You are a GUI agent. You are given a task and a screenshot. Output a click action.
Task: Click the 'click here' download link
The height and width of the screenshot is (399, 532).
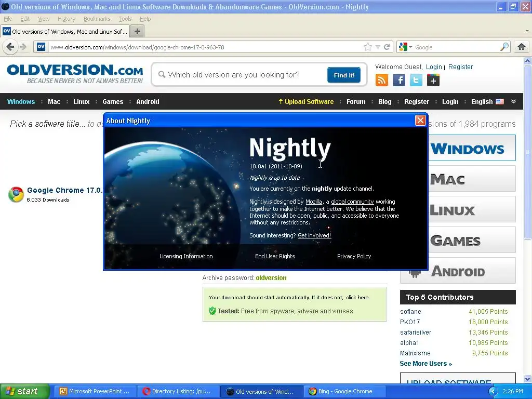tap(357, 297)
